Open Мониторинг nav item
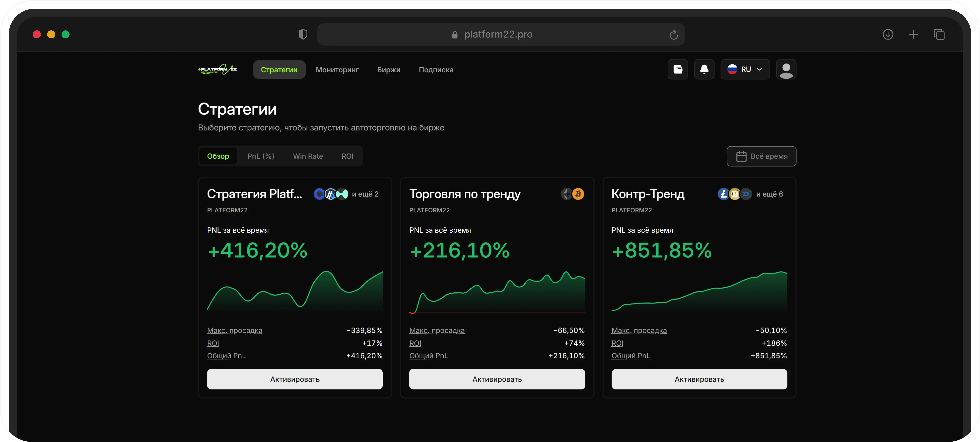Viewport: 980px width, 442px height. click(337, 70)
